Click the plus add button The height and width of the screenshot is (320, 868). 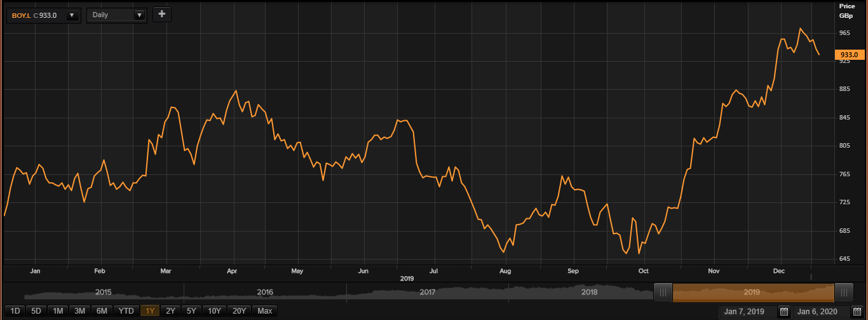coord(162,14)
